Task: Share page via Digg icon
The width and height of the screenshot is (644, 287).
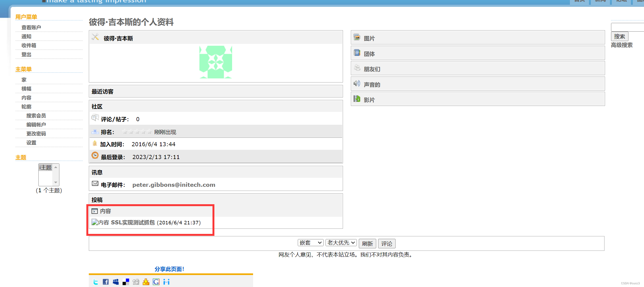Action: click(136, 282)
